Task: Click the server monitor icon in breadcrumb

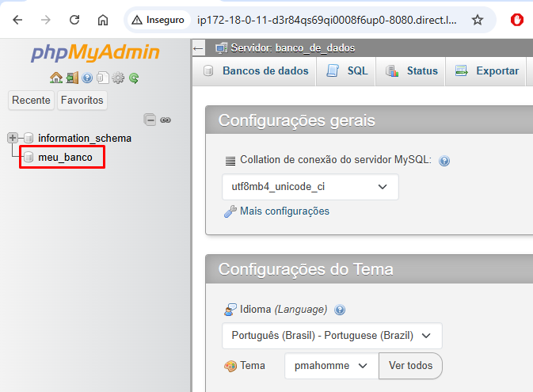Action: [x=221, y=48]
